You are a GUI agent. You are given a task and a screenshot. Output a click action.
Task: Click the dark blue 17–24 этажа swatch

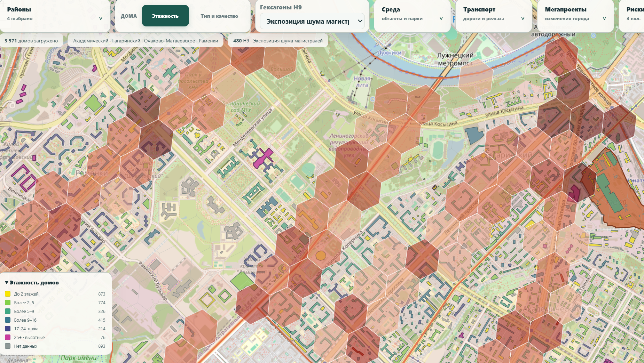[8, 329]
